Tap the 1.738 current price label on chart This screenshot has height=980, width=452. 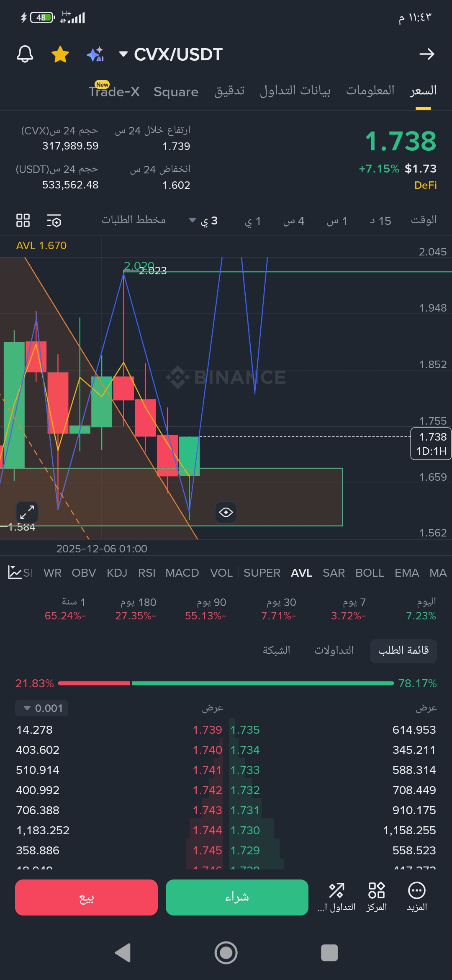[431, 444]
